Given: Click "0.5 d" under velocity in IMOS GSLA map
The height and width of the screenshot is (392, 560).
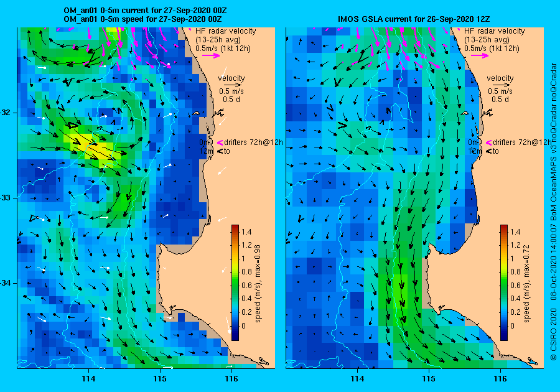Looking at the screenshot, I should pos(500,100).
